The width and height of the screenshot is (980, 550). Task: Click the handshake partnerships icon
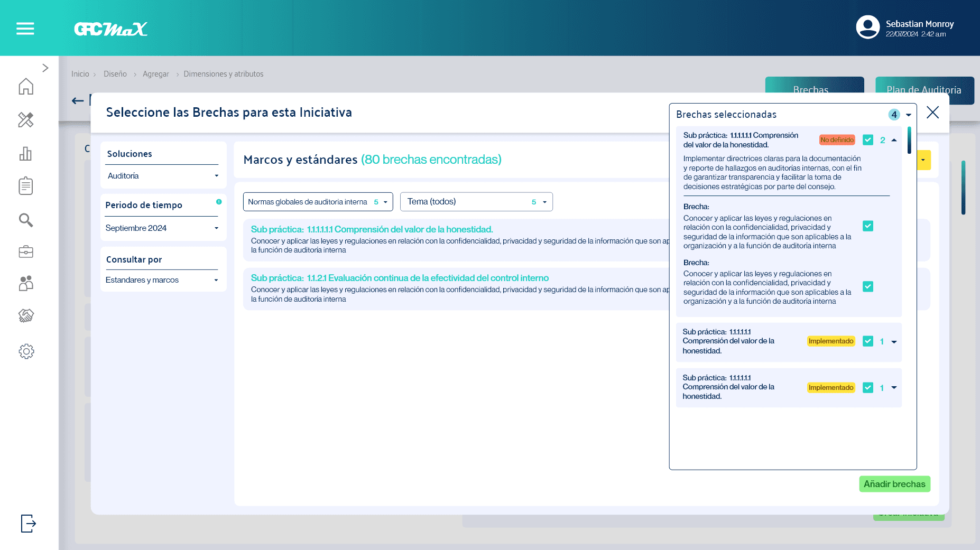coord(25,316)
